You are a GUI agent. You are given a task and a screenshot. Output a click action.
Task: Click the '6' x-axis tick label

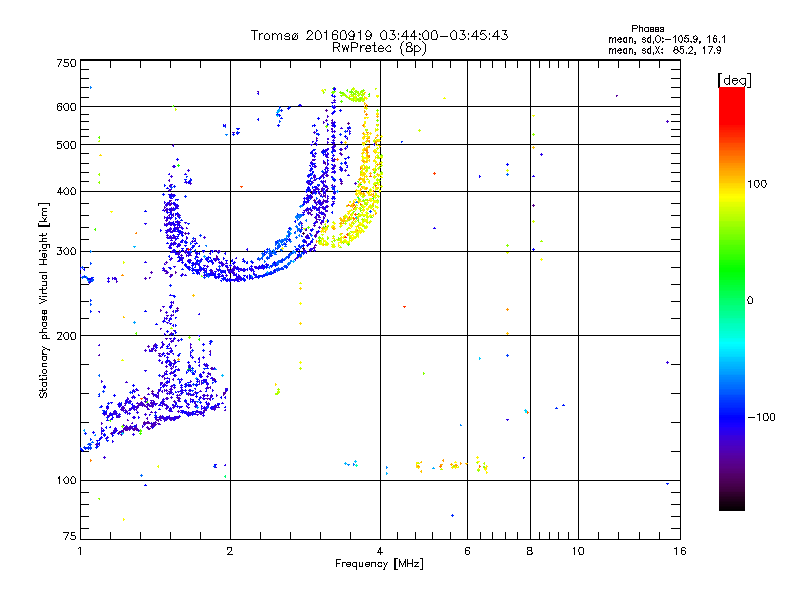coord(467,551)
